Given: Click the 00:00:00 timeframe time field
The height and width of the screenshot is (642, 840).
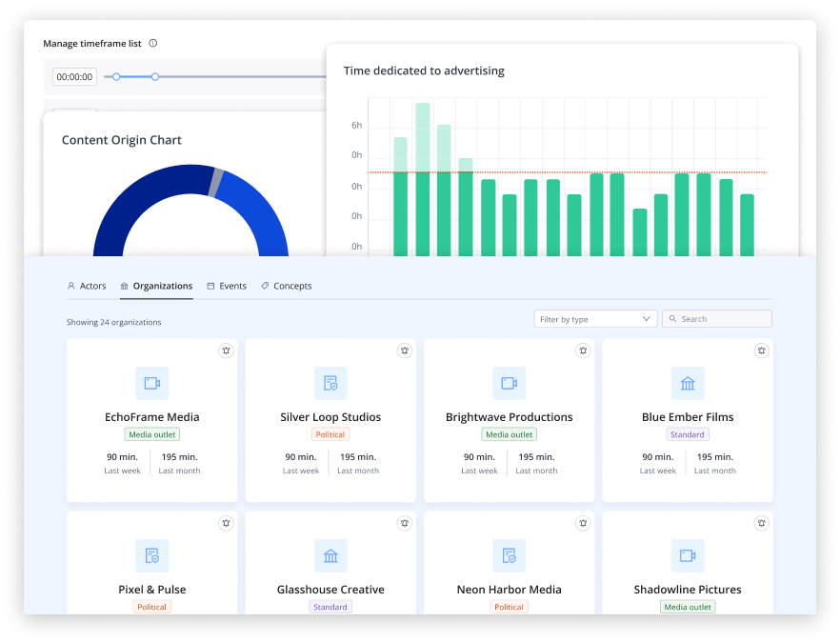Looking at the screenshot, I should pyautogui.click(x=74, y=77).
